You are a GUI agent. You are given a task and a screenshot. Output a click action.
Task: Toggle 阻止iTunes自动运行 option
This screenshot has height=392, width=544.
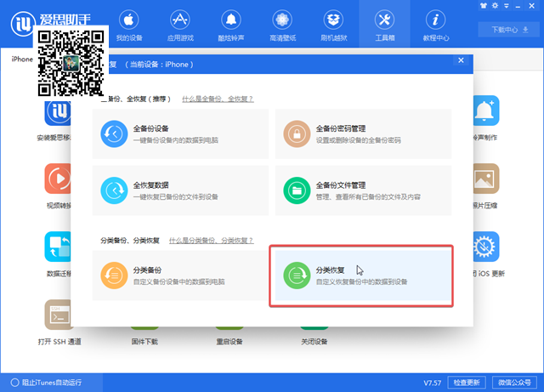coord(46,383)
